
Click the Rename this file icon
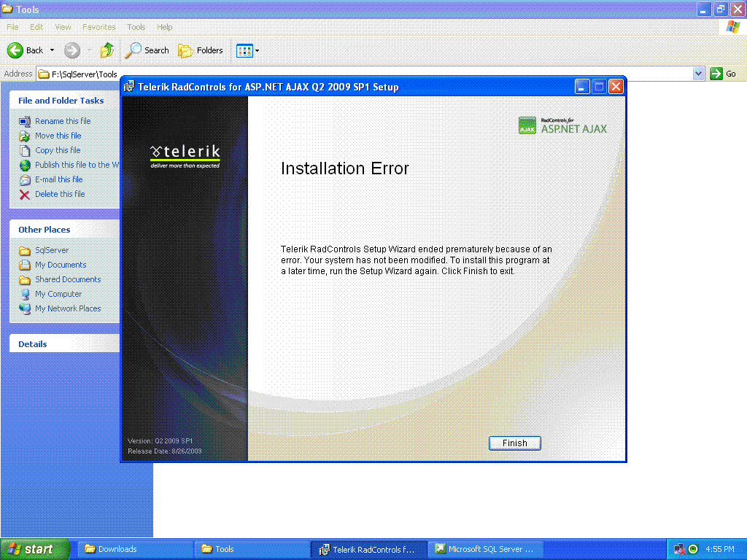click(x=25, y=122)
